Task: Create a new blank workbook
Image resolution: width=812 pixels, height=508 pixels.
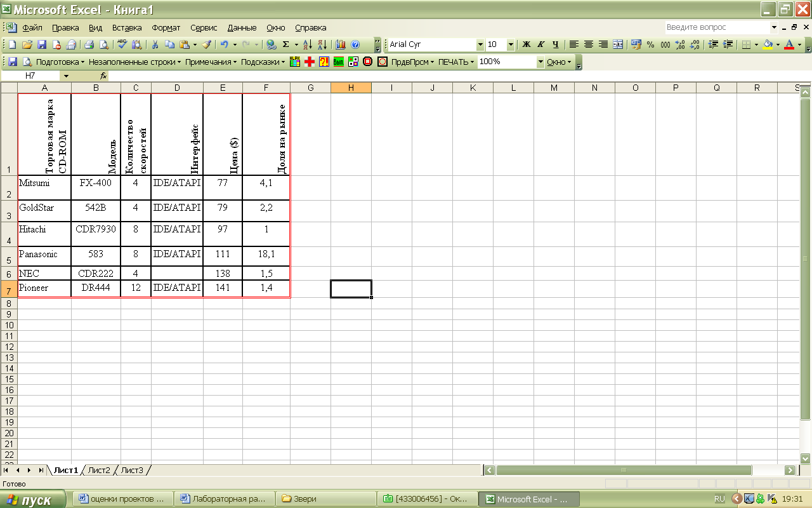Action: pos(13,44)
